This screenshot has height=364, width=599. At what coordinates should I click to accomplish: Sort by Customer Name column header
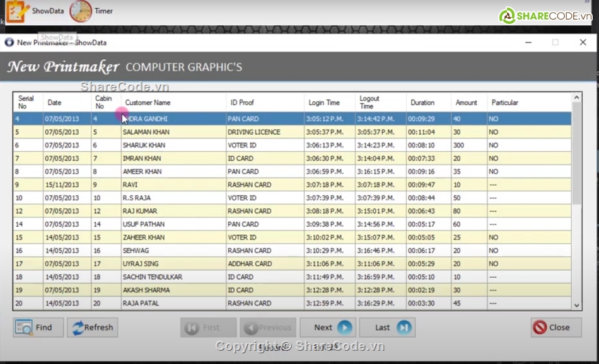pos(148,103)
